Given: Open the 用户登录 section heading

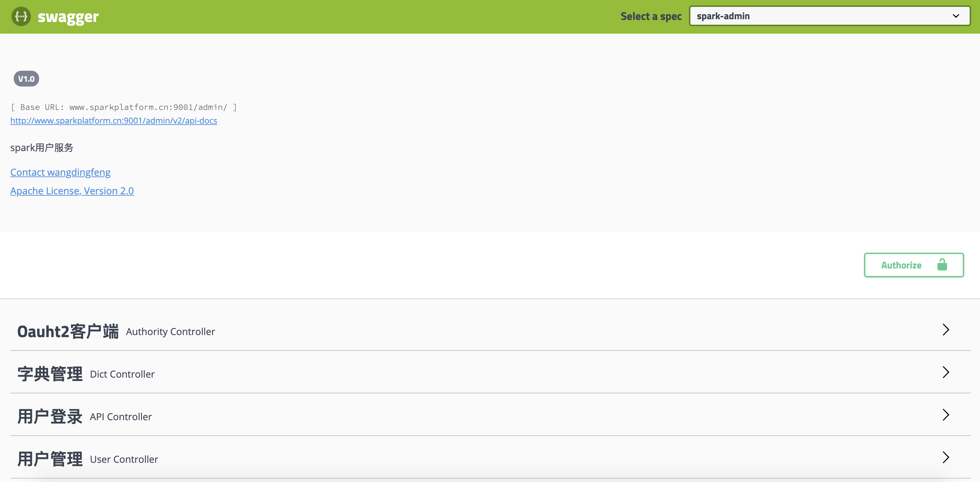Looking at the screenshot, I should 50,416.
